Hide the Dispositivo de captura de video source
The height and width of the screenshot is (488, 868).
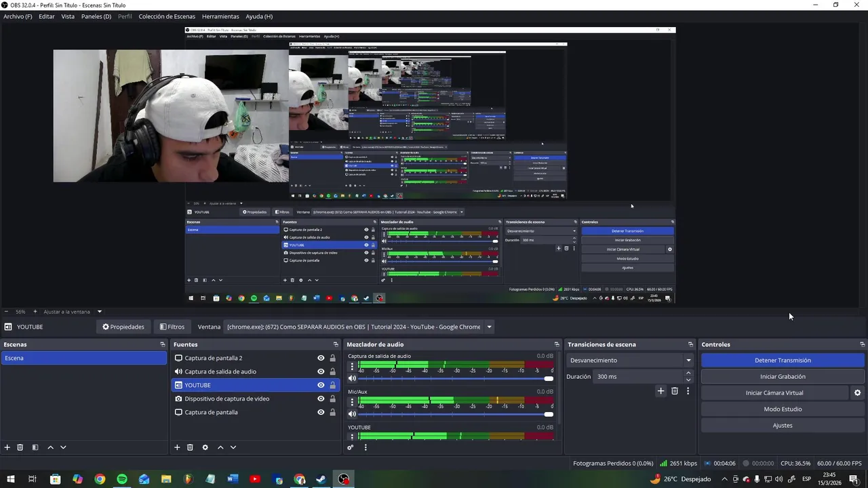[321, 399]
